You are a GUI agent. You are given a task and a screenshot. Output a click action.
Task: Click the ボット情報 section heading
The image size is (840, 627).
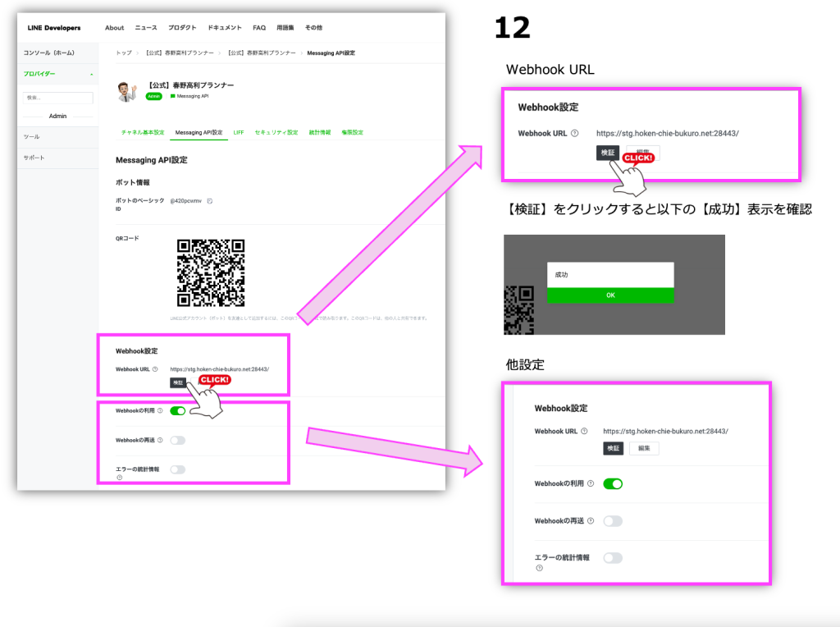pyautogui.click(x=133, y=183)
